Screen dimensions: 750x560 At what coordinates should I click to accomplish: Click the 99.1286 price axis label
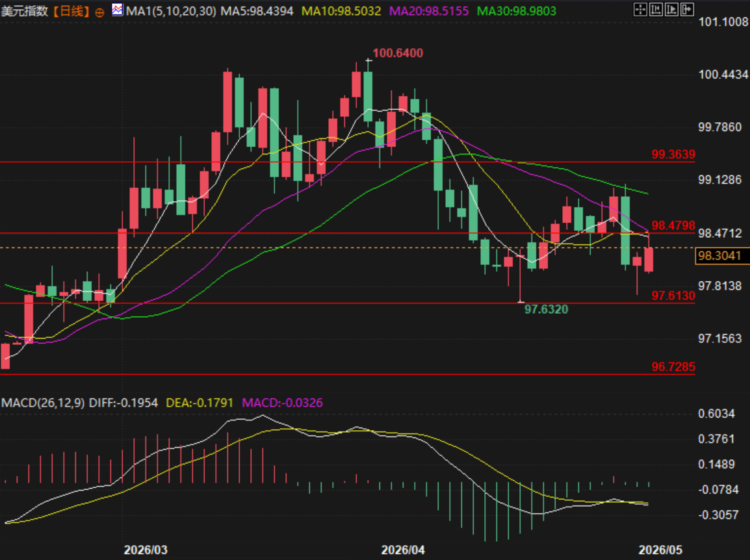(x=720, y=180)
